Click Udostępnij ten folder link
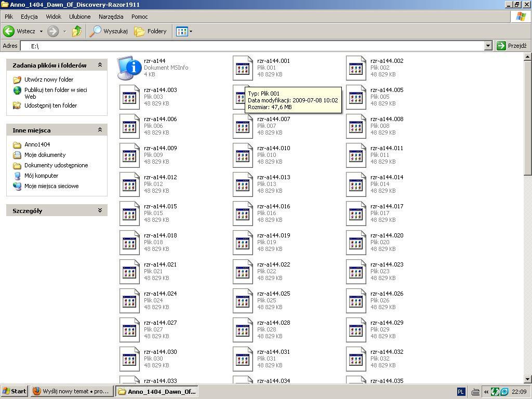This screenshot has height=399, width=532. coord(50,105)
